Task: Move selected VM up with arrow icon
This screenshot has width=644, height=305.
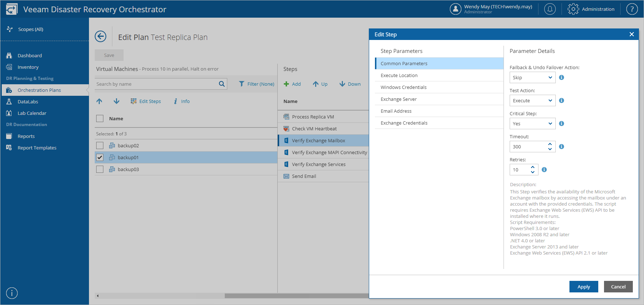Action: (99, 101)
